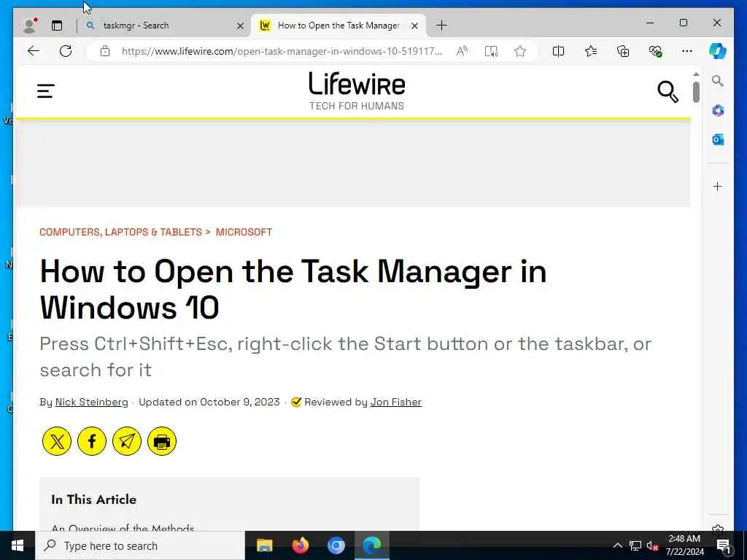Open Browser essentials heart icon
Screen dimensions: 747x560
tap(656, 51)
